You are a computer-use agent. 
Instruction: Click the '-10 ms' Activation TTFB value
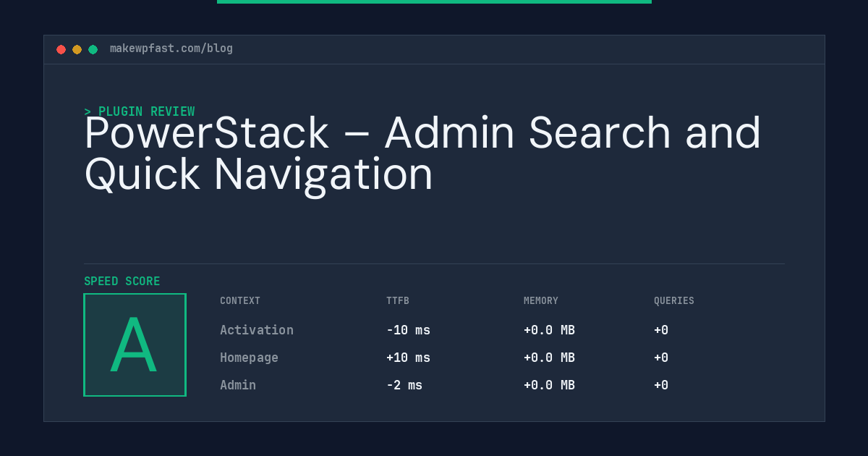coord(408,330)
